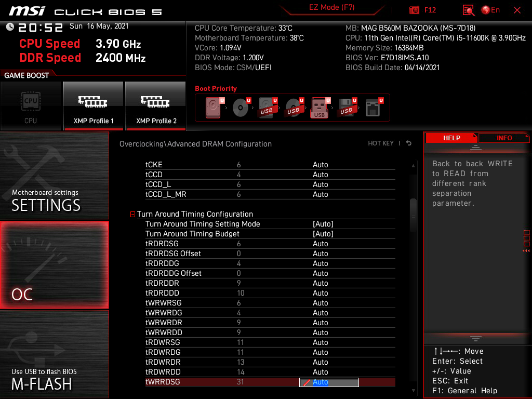Select the tCKE Auto value
The height and width of the screenshot is (399, 532).
point(320,165)
